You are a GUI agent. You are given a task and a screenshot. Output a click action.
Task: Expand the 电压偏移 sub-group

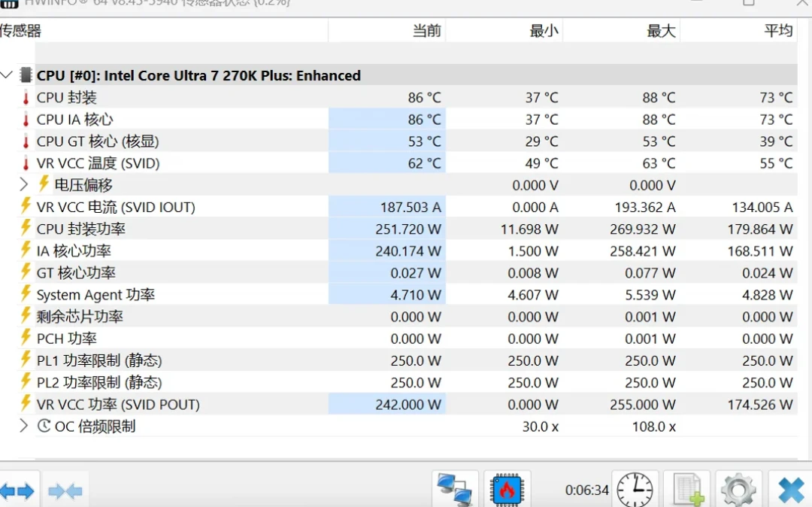23,184
